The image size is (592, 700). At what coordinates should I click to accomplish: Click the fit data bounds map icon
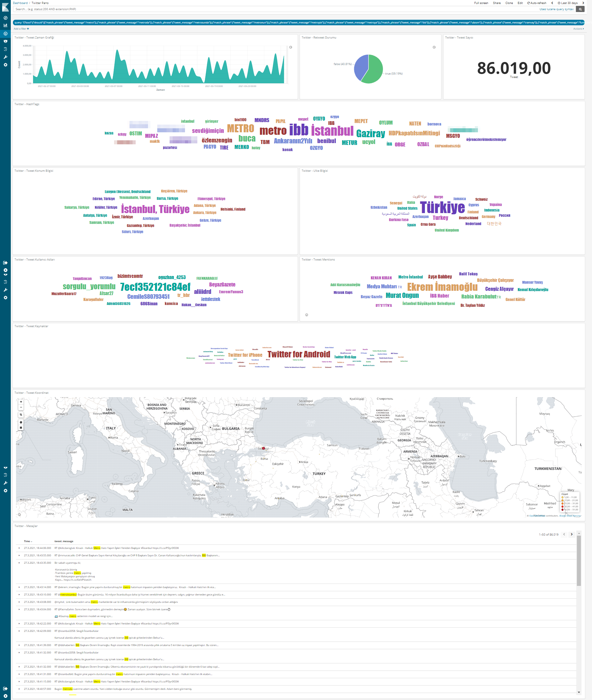pos(21,415)
